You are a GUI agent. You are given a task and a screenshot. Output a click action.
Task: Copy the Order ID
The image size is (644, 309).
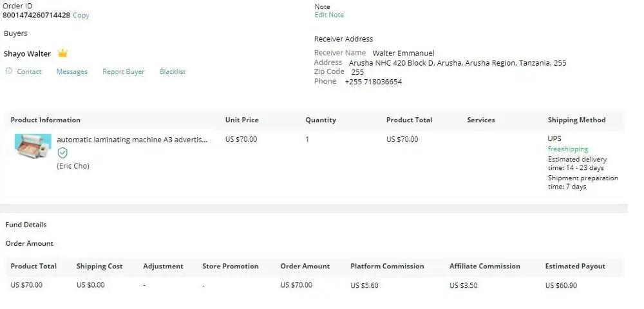click(81, 15)
